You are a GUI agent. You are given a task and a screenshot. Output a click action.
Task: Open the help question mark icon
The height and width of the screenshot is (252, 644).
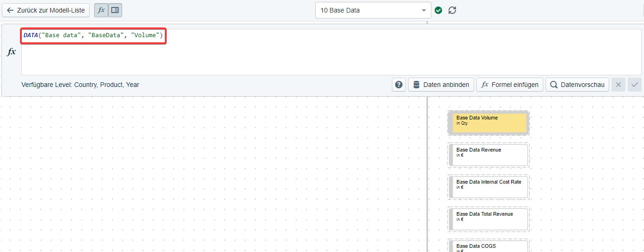pos(398,85)
